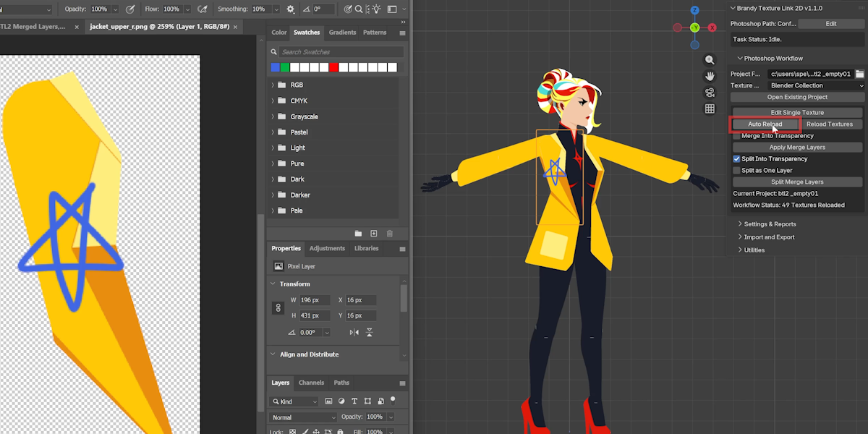
Task: Enable the Merge Into Transparency checkbox
Action: pos(736,136)
